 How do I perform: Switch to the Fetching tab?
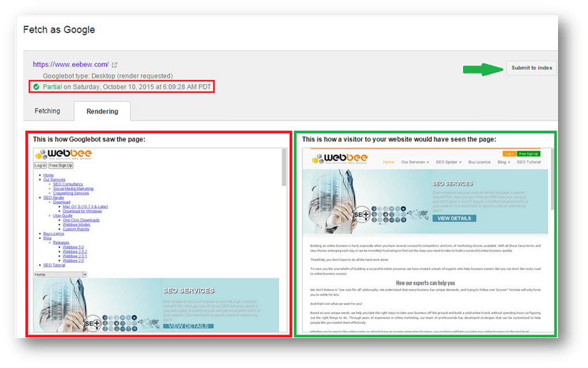click(47, 111)
